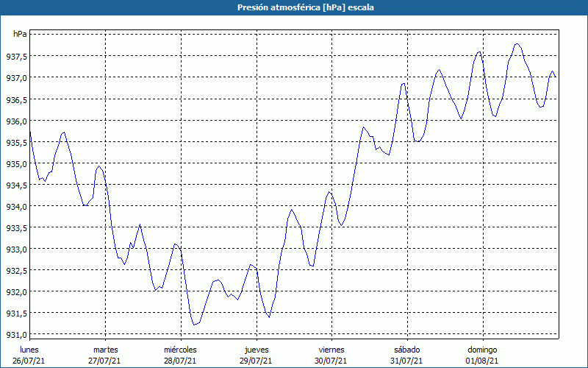Click the date 27/07/21
Viewport: 588px width, 368px height.
[x=104, y=361]
